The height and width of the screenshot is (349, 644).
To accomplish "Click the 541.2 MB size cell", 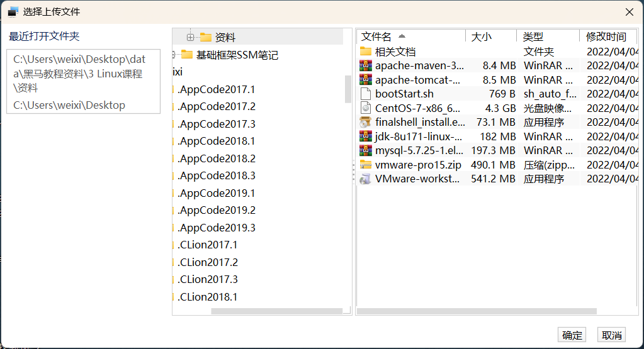I will point(494,179).
